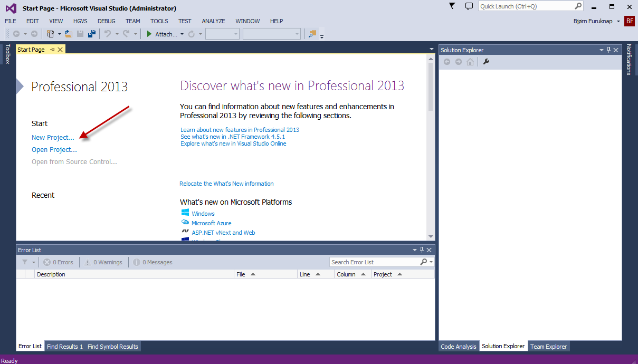This screenshot has width=638, height=364.
Task: Open the feedback speech bubble icon
Action: coord(469,6)
